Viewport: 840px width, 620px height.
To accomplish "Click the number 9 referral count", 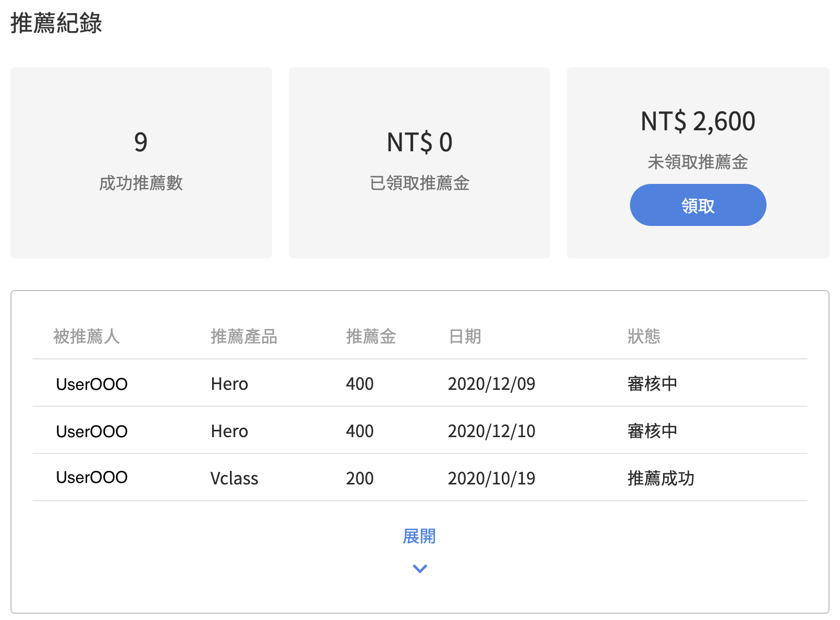I will 141,142.
